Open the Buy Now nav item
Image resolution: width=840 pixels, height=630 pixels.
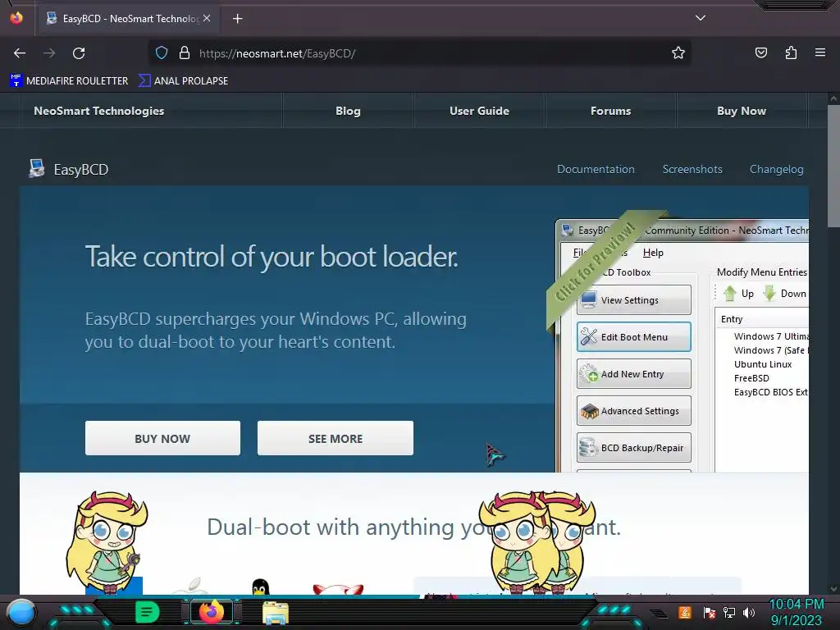point(742,111)
